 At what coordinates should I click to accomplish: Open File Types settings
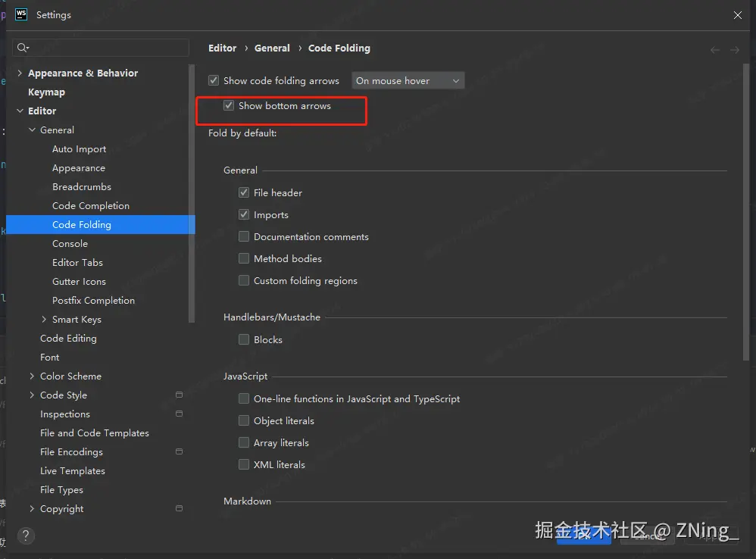(x=61, y=489)
